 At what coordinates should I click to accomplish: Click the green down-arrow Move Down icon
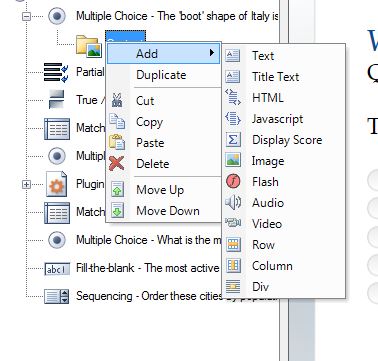(x=117, y=210)
